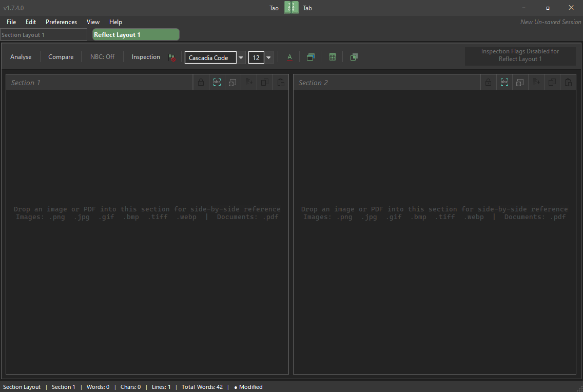Click the Section 1 title field

point(100,83)
